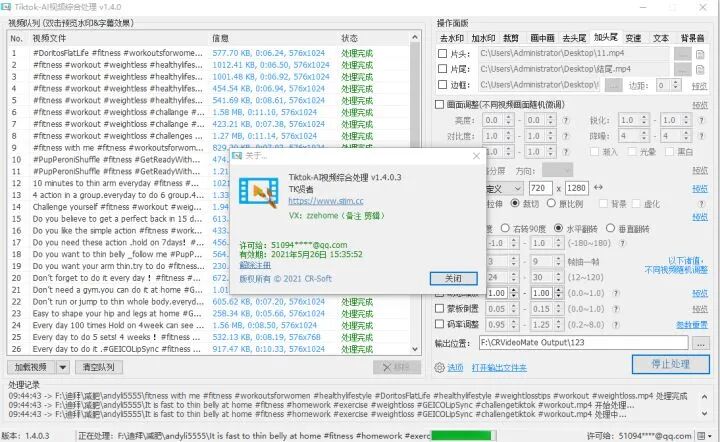Open help icon on 蒙板倒置 row
The height and width of the screenshot is (442, 720).
coord(616,309)
